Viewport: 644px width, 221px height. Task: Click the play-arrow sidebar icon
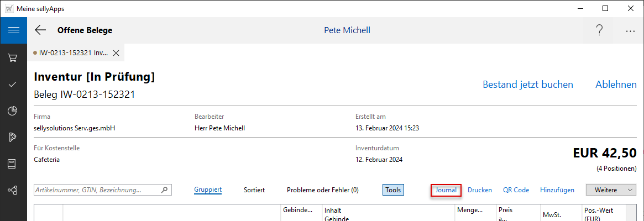point(13,137)
